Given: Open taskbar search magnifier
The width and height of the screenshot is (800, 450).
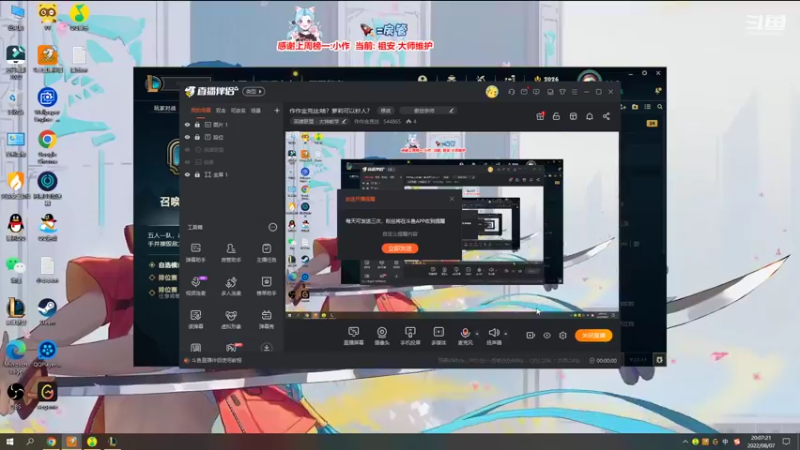Looking at the screenshot, I should (30, 442).
